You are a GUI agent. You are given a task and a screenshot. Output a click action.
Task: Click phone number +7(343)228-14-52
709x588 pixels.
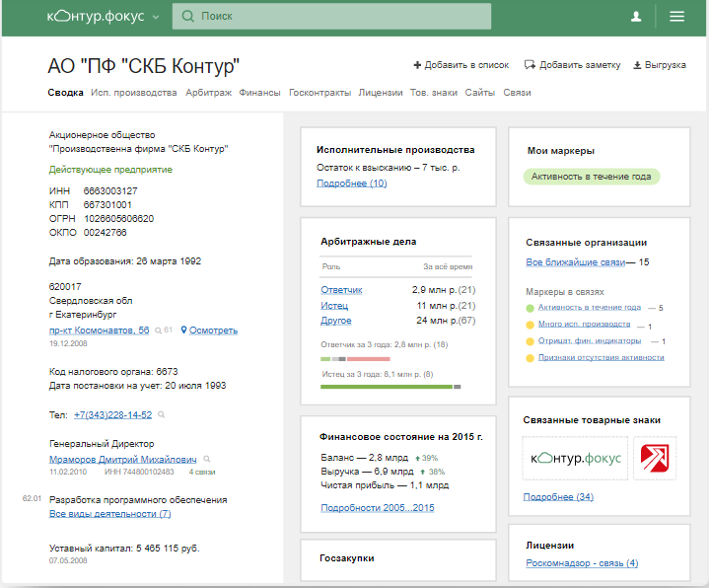[x=113, y=414]
